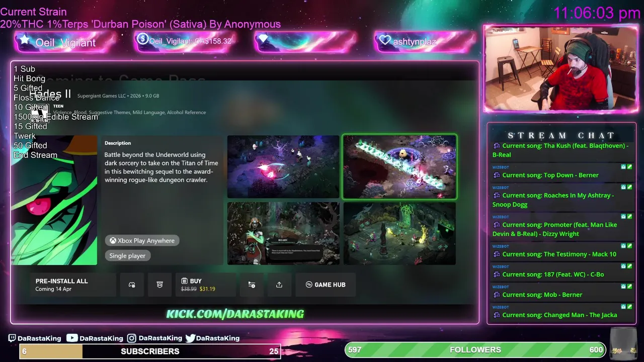Click the webcam feed of the streamer
The image size is (644, 362).
(560, 68)
